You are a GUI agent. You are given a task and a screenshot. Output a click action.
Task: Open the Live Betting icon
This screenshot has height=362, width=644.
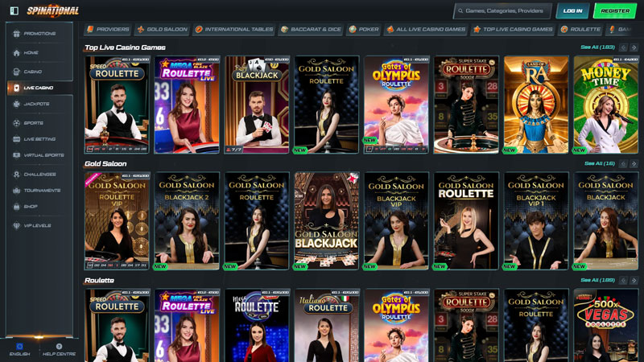16,139
